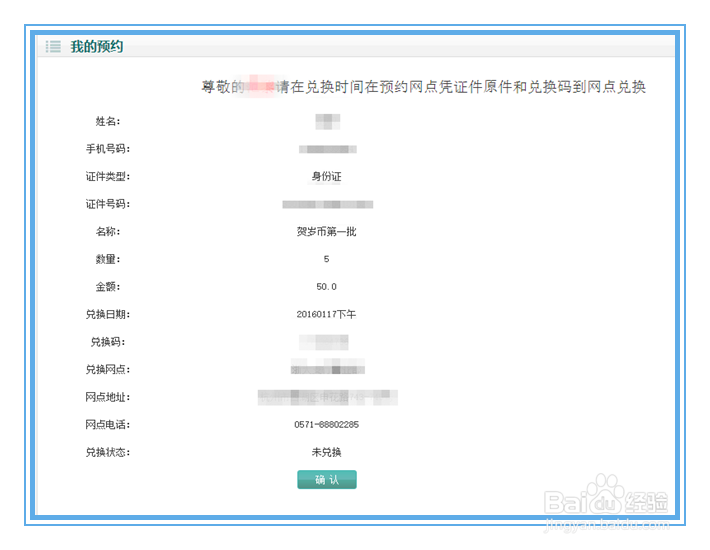This screenshot has width=710, height=550.
Task: Select the 贺岁币第一批 name value
Action: [x=326, y=232]
